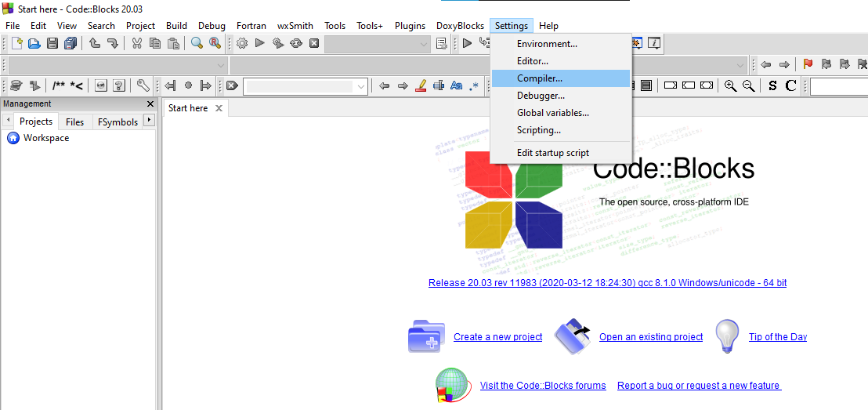Click the debugger info window icon
The height and width of the screenshot is (410, 868).
click(x=655, y=43)
